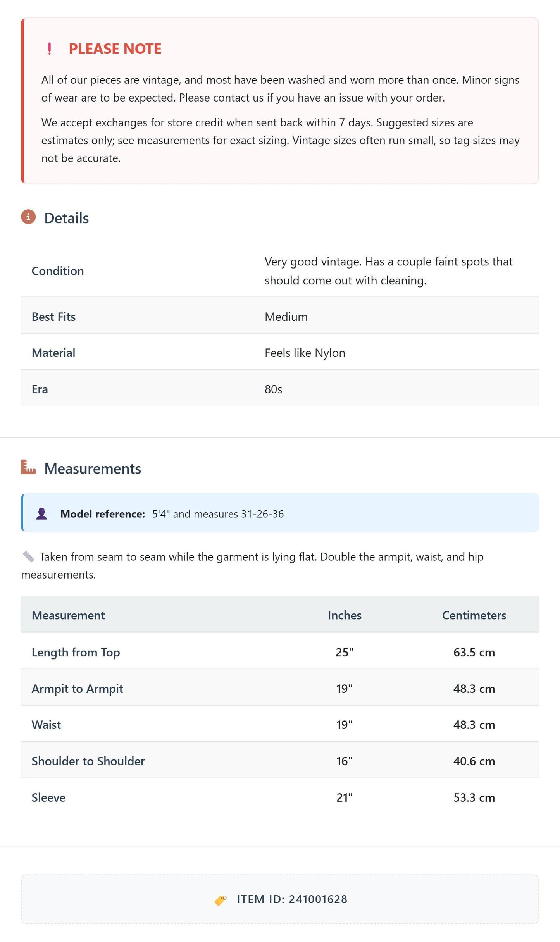
Task: Select the Centimeters column header
Action: pyautogui.click(x=474, y=615)
